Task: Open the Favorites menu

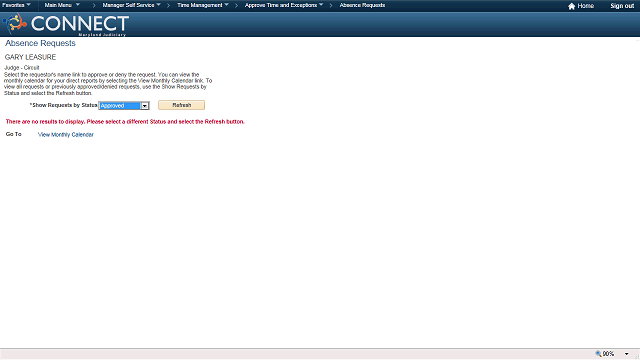Action: click(x=16, y=5)
